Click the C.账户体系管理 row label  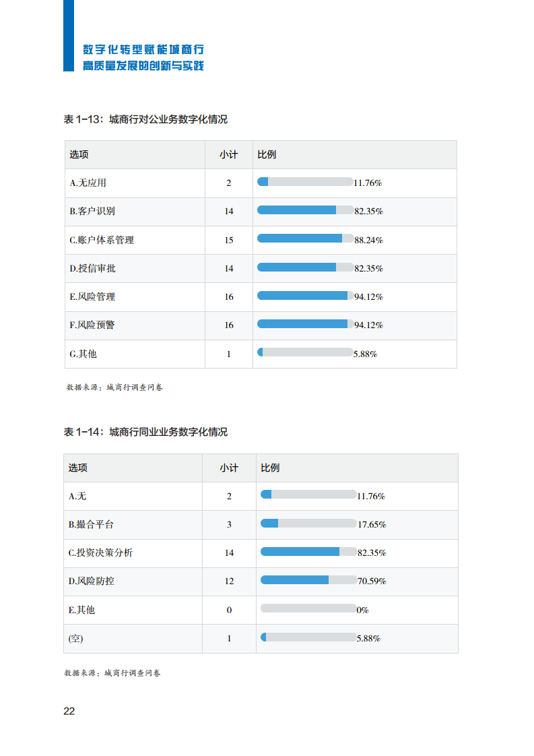(102, 240)
